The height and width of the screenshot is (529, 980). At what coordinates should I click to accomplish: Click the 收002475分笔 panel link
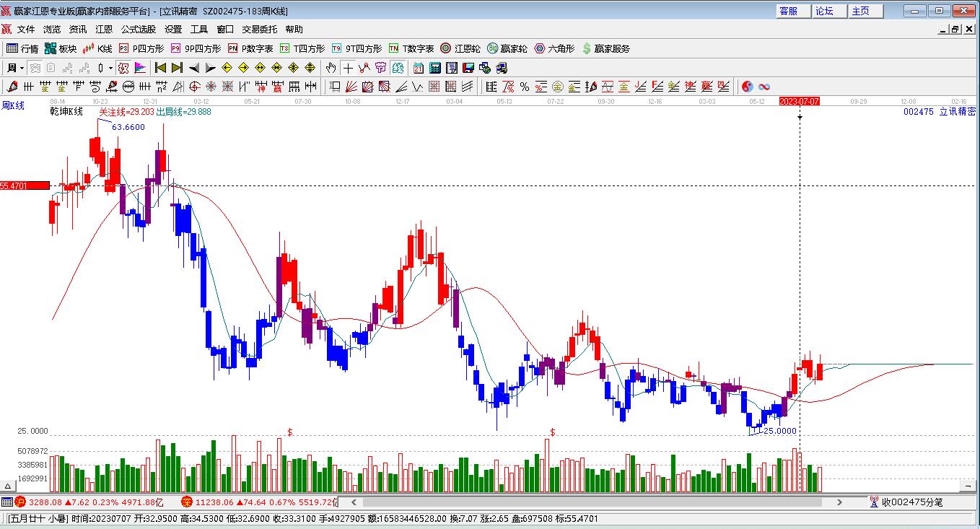pyautogui.click(x=906, y=502)
